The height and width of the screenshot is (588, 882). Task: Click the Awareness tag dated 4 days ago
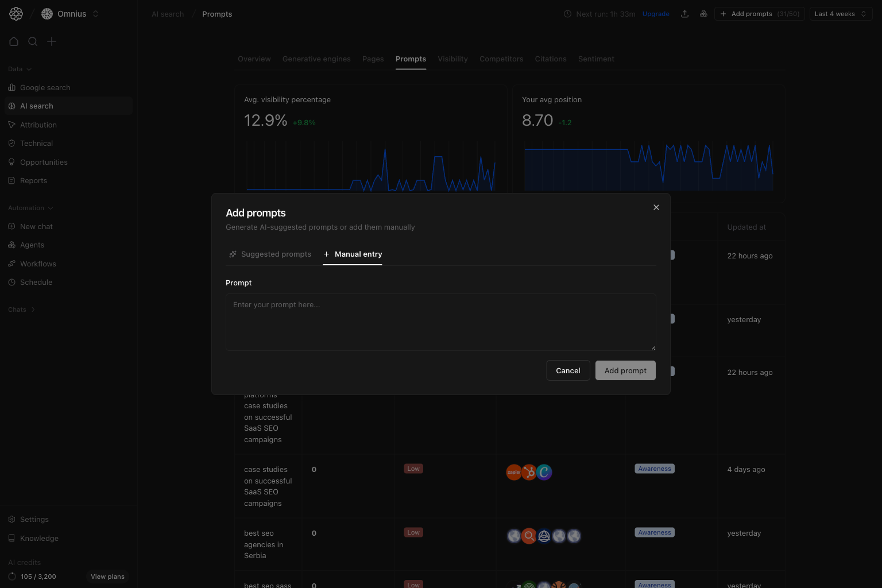pos(655,469)
